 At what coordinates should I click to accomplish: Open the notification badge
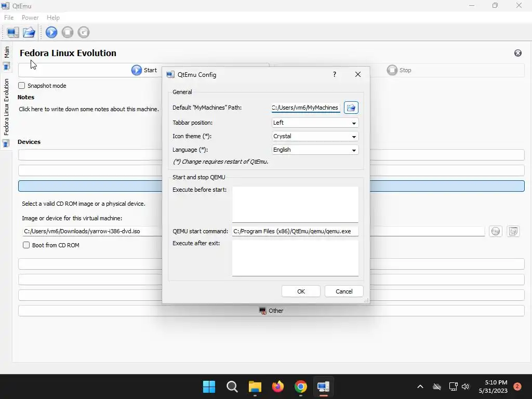click(517, 387)
